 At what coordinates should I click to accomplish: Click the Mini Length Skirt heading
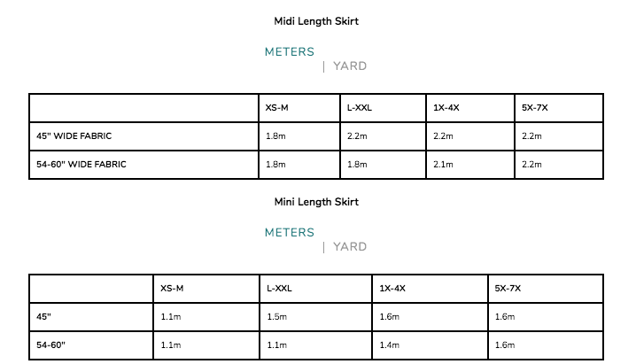[317, 202]
